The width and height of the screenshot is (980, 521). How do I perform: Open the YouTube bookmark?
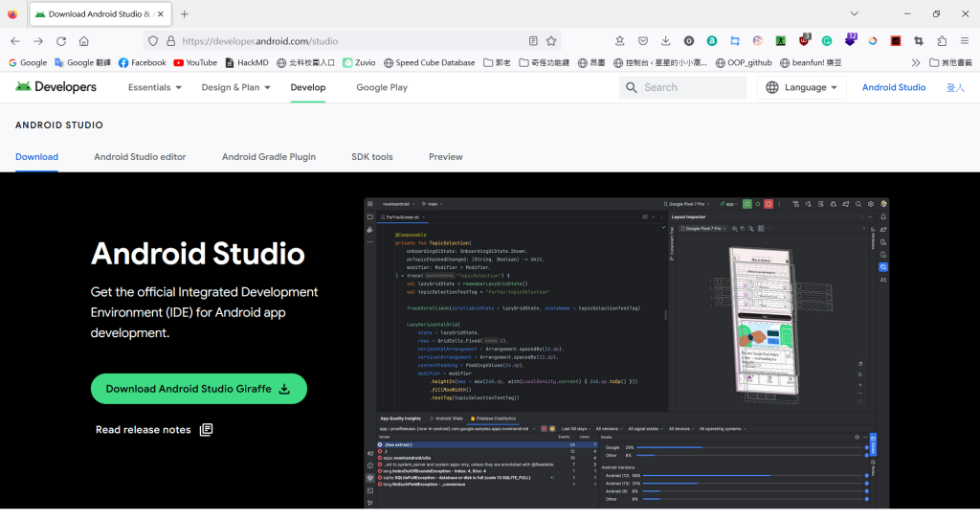pyautogui.click(x=195, y=62)
